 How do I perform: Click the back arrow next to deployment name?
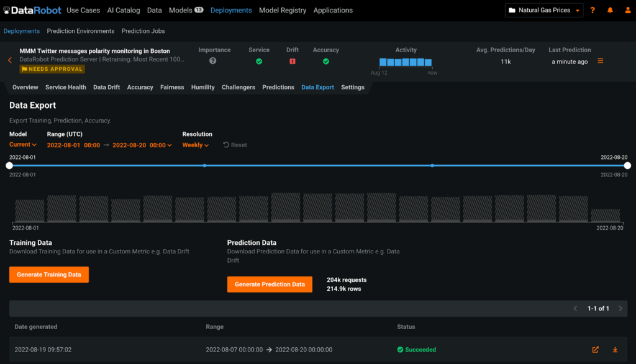(x=9, y=61)
